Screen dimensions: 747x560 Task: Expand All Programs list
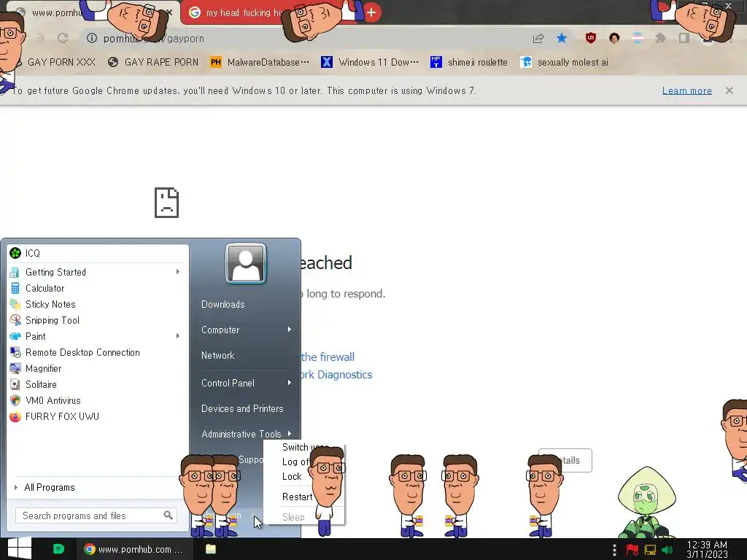[x=50, y=487]
